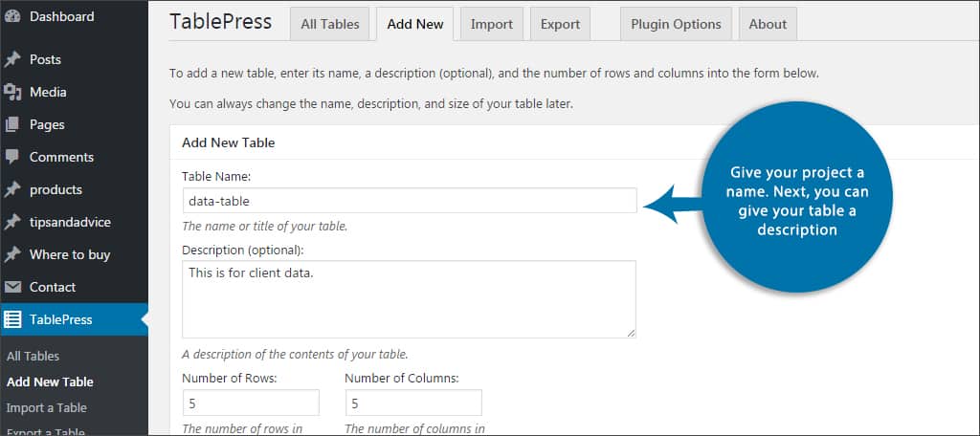Click 'A description of the contents' hint text
The image size is (980, 436).
click(295, 355)
